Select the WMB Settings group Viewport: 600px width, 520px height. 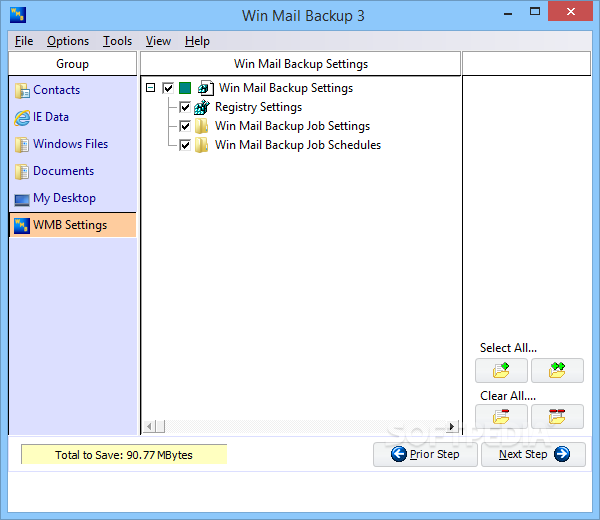click(73, 225)
